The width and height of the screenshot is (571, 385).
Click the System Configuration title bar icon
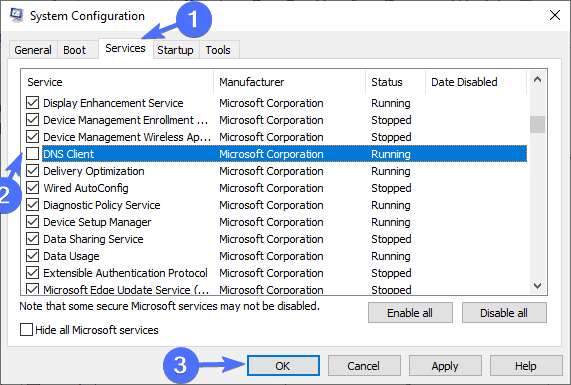pos(16,15)
